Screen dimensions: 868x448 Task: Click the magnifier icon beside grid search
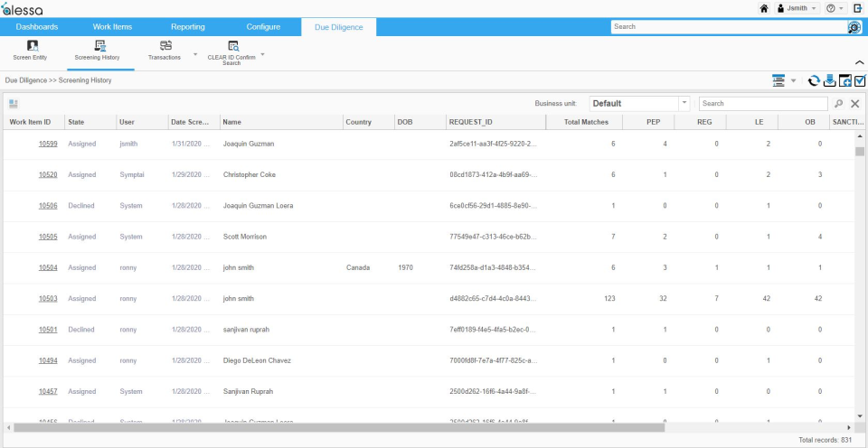839,104
